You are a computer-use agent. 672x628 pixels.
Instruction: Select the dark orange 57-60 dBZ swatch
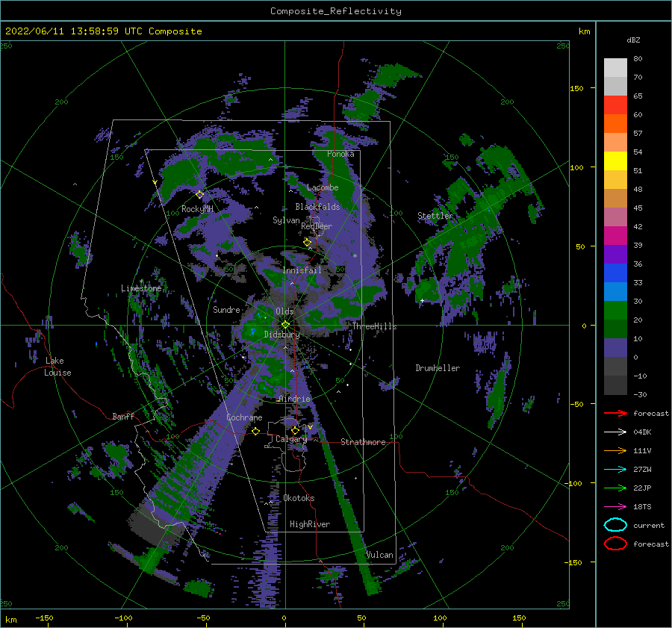pos(615,124)
